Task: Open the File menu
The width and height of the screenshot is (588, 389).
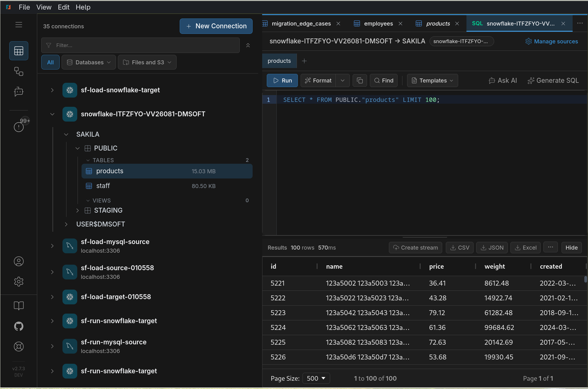Action: pos(24,7)
